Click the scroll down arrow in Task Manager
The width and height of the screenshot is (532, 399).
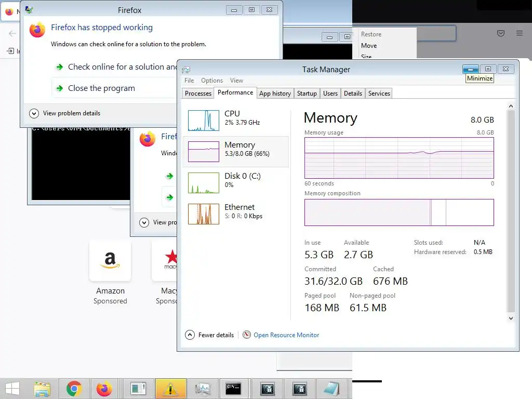pos(511,318)
